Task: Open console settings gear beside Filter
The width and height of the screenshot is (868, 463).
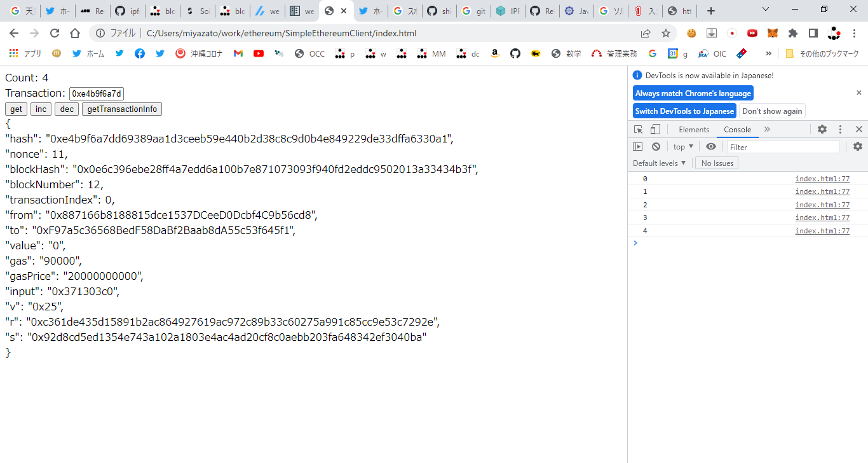Action: pyautogui.click(x=857, y=147)
